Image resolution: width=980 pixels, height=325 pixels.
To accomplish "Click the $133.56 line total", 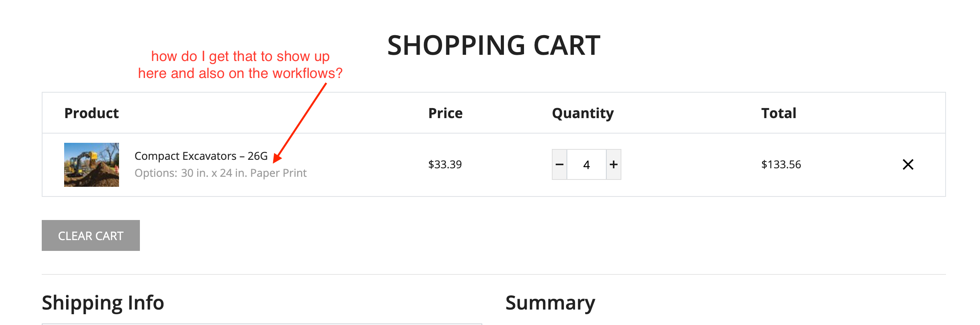I will pyautogui.click(x=781, y=165).
